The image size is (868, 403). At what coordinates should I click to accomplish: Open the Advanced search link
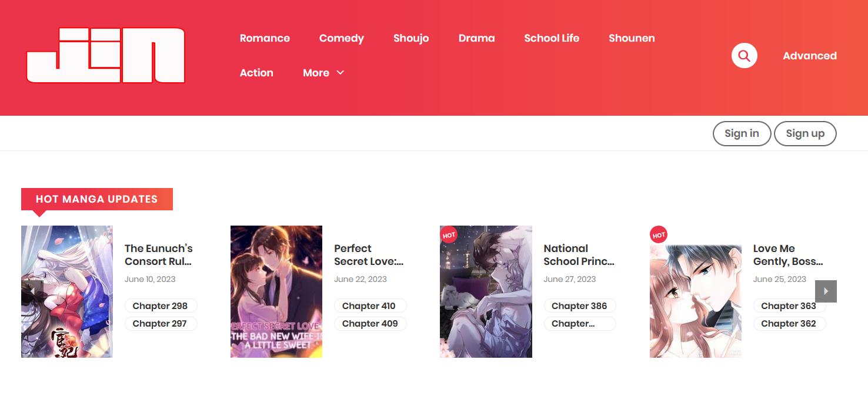tap(809, 56)
